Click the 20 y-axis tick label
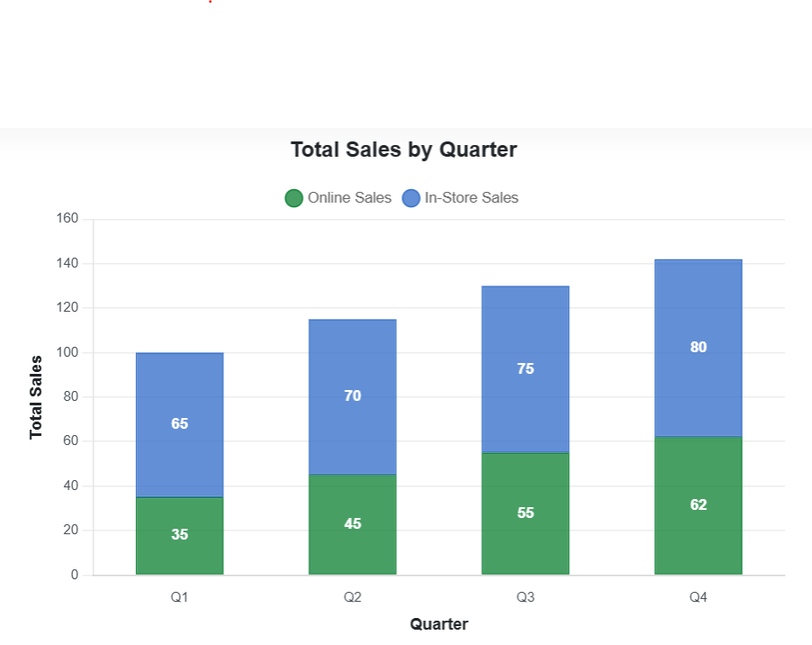Screen dimensions: 812x645 pos(71,530)
